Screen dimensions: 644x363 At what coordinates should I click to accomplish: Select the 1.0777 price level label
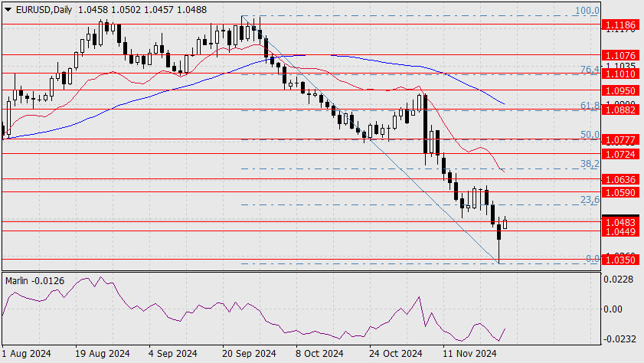pos(620,140)
